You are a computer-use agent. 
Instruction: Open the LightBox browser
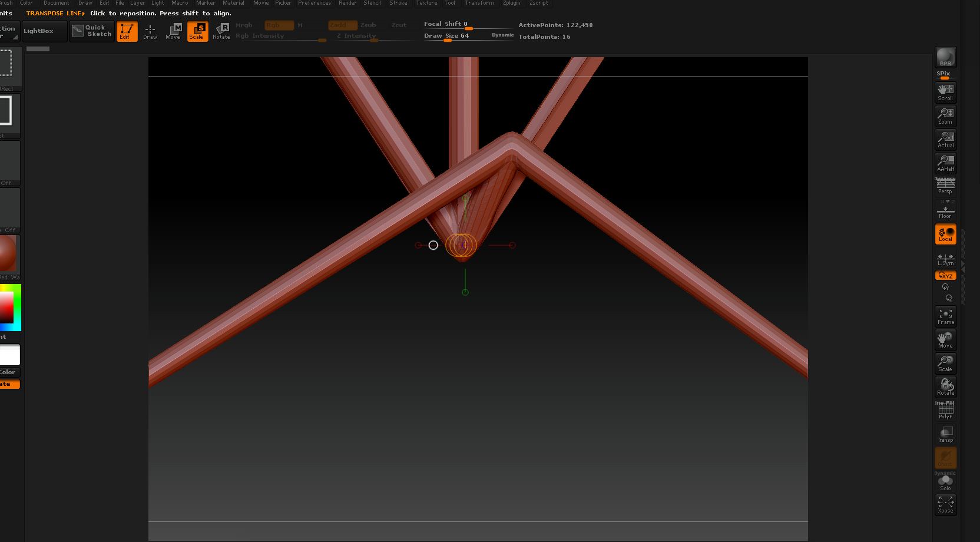coord(44,31)
